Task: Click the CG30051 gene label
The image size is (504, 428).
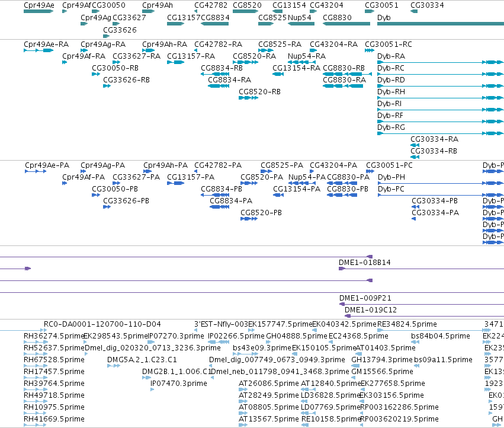Action: pos(381,5)
